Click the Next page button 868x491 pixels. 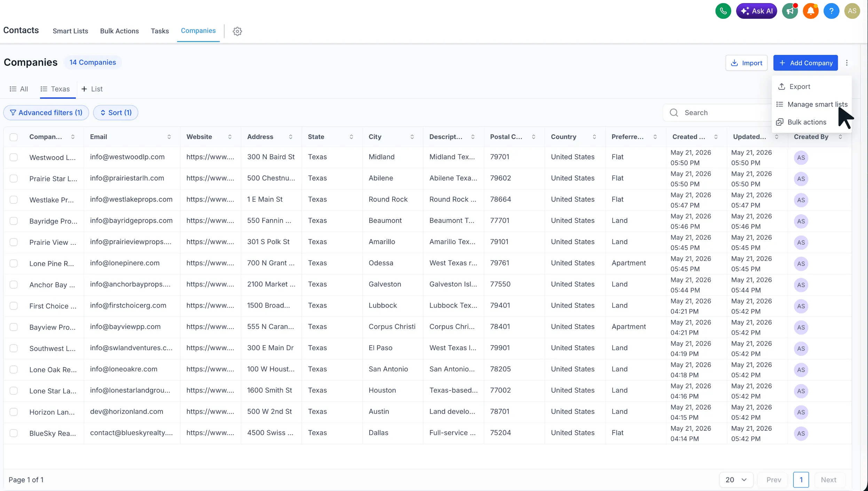pos(828,480)
